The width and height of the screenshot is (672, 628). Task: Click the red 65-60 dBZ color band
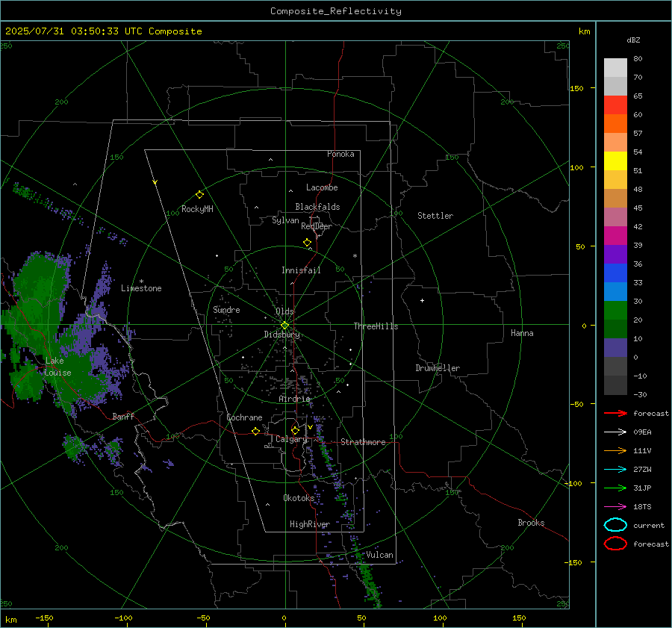615,105
